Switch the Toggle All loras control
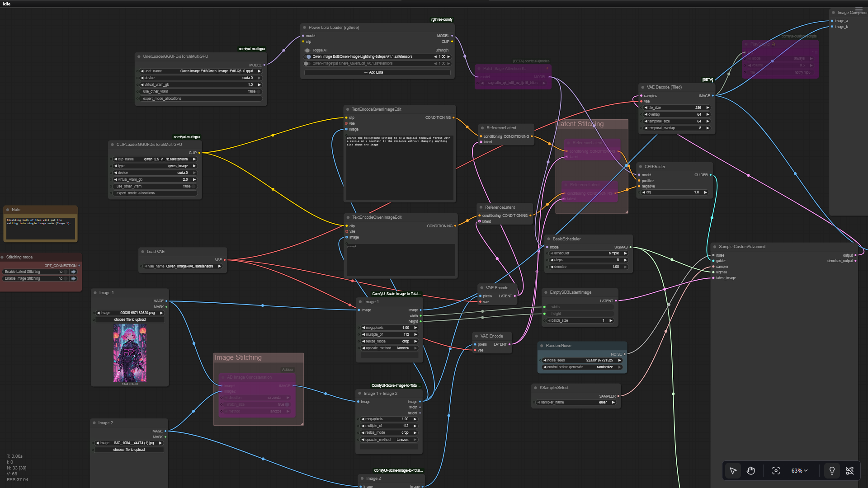The image size is (868, 488). point(307,51)
